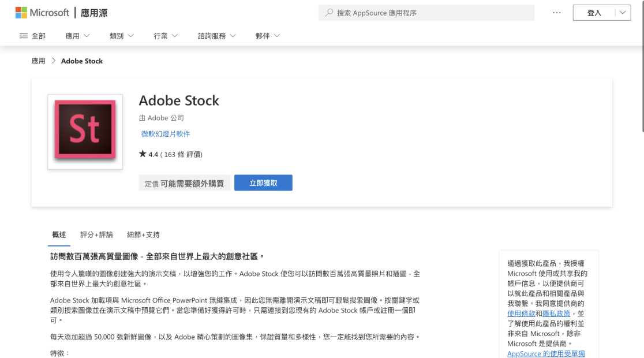Click the 登入 sign-in button

[x=594, y=13]
